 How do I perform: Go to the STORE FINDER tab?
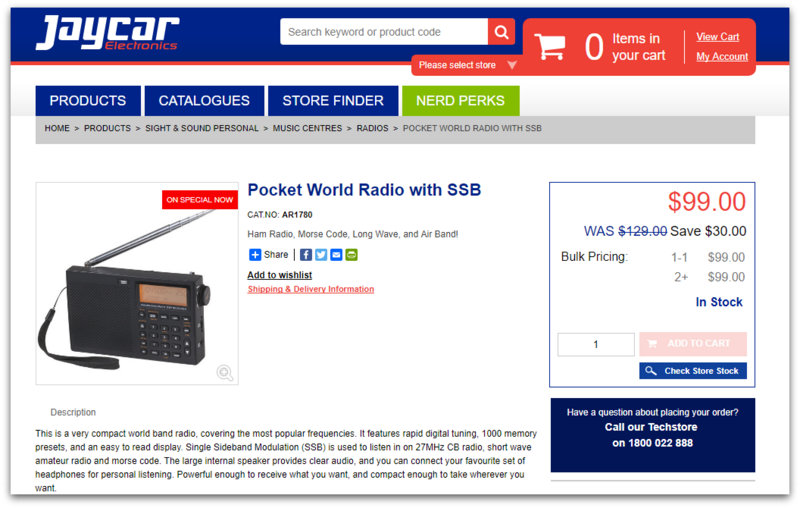click(333, 100)
